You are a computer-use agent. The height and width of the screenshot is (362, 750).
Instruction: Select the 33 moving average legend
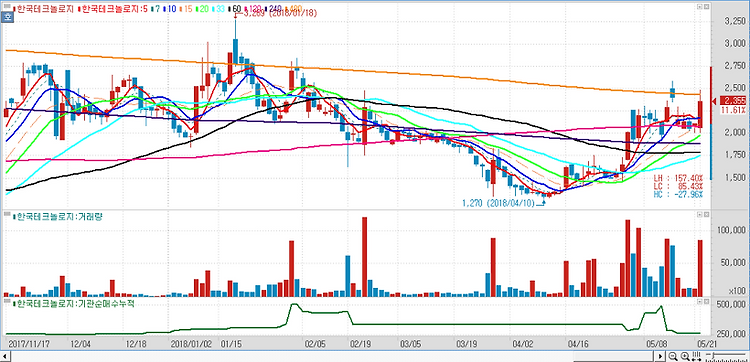[x=219, y=9]
